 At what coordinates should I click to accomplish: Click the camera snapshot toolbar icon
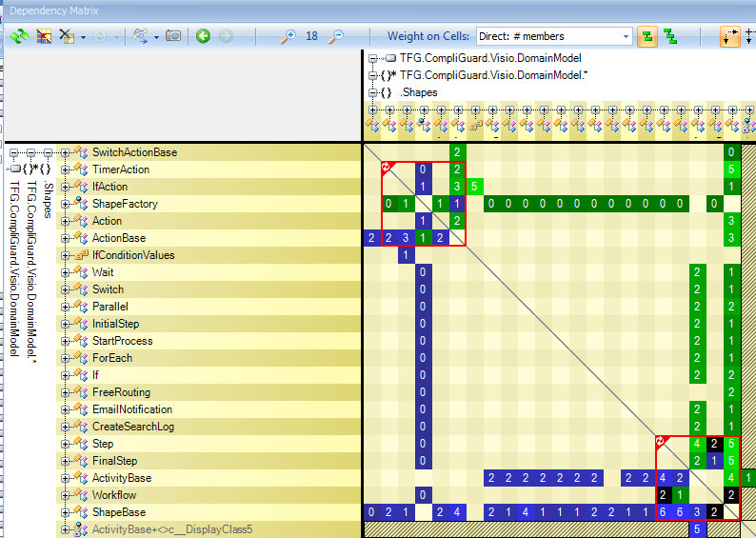[173, 36]
